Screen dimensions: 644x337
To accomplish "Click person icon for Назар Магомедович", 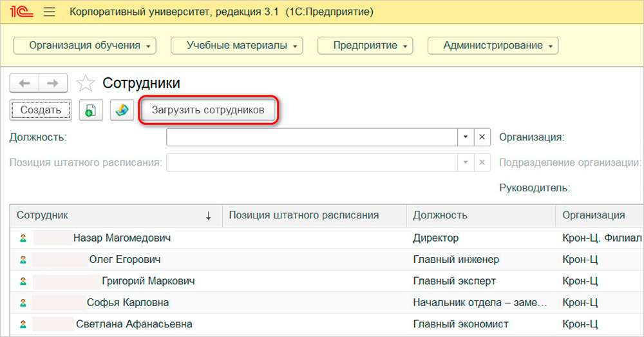I will point(23,238).
